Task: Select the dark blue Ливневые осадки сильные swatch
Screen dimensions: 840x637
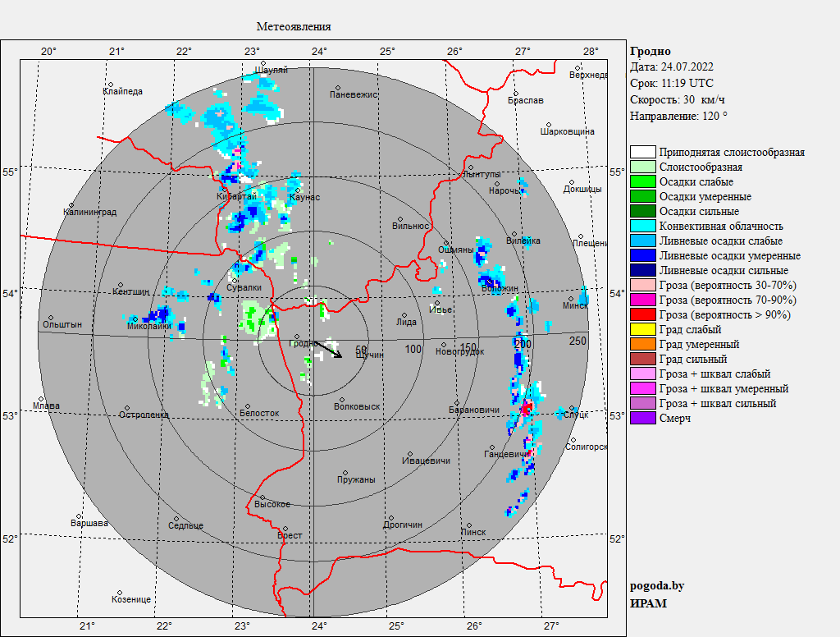Action: click(643, 271)
